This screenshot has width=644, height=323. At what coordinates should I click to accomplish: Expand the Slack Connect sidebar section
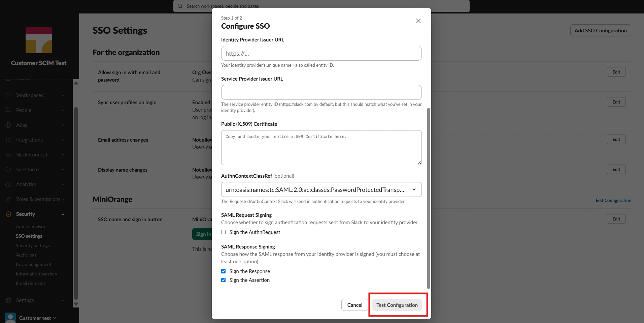click(x=63, y=155)
